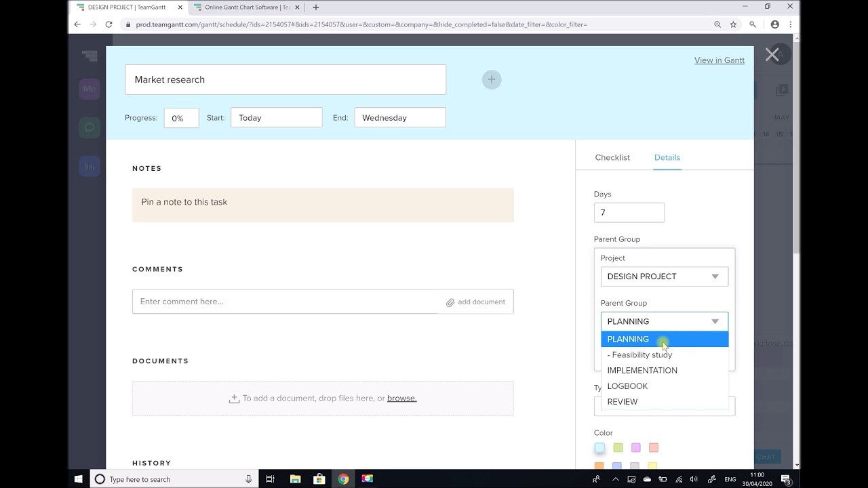This screenshot has width=868, height=488.
Task: Open Microsoft Store from taskbar
Action: (319, 479)
